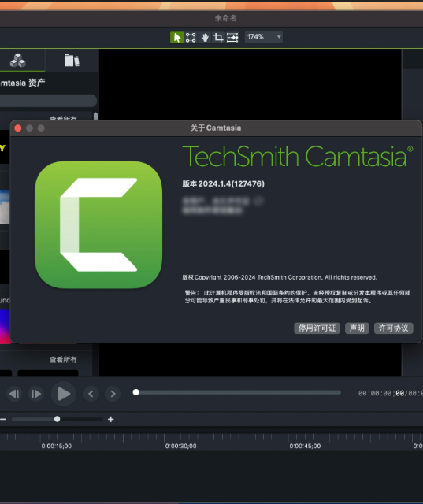Click 停用许可证 button in About dialog
This screenshot has width=423, height=504.
coord(317,328)
